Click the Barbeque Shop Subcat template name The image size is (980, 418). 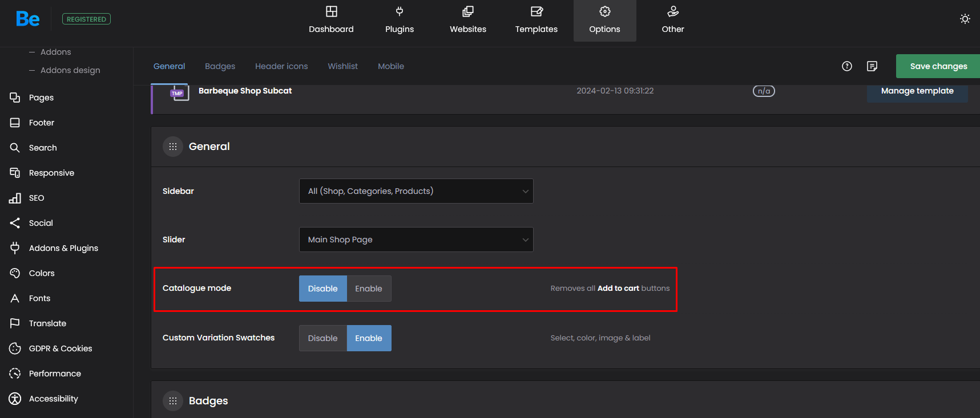pos(245,91)
